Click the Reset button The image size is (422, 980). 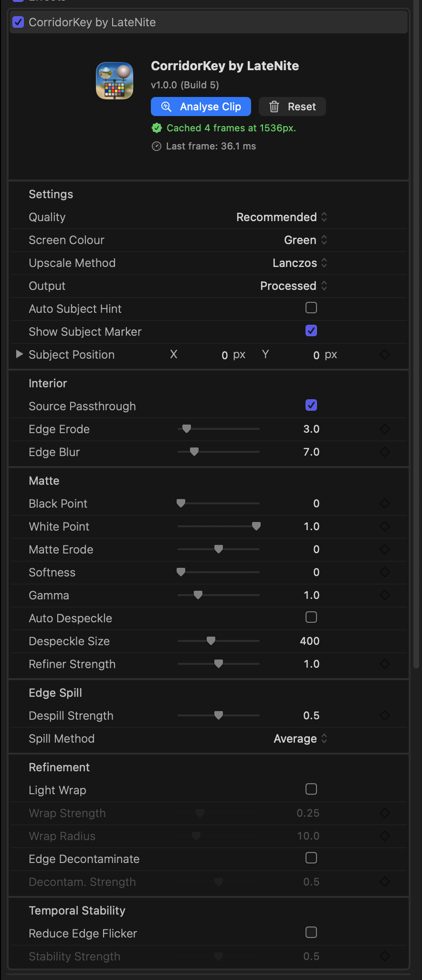(x=292, y=107)
